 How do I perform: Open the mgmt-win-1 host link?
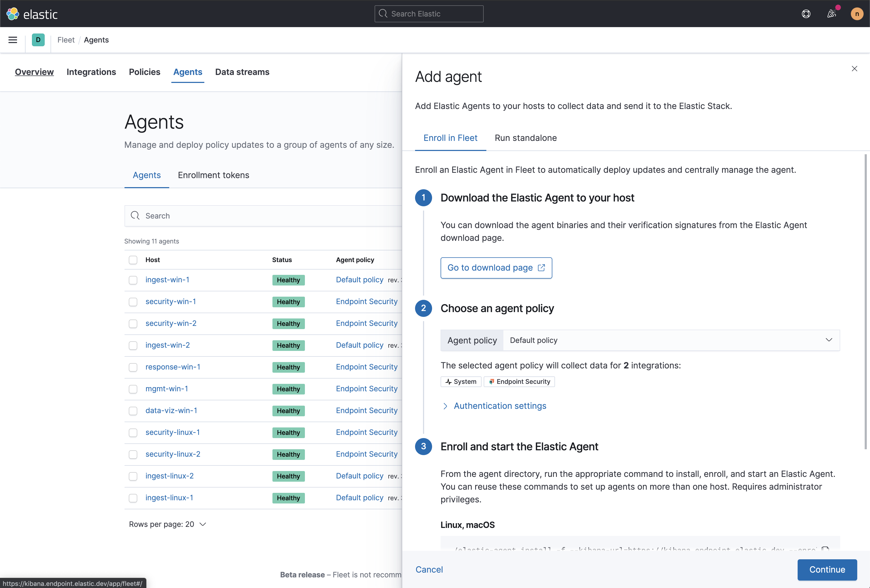(167, 389)
